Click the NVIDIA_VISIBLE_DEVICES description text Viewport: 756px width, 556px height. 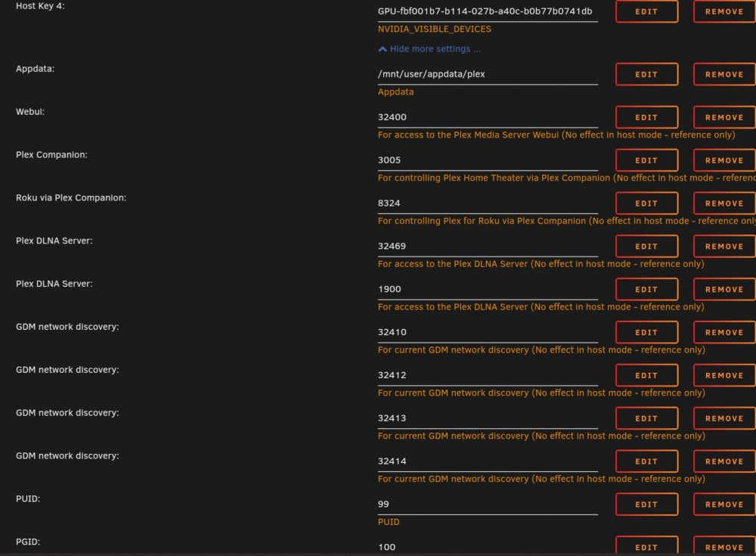point(435,29)
